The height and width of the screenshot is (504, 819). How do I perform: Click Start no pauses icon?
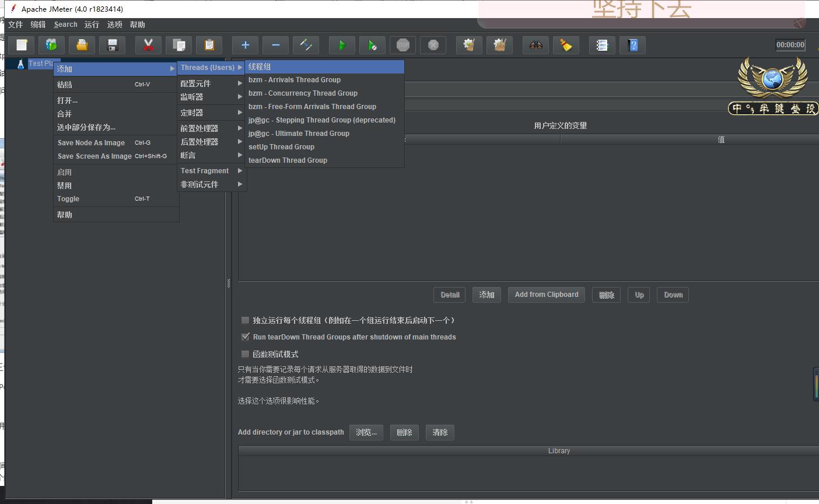pyautogui.click(x=372, y=45)
